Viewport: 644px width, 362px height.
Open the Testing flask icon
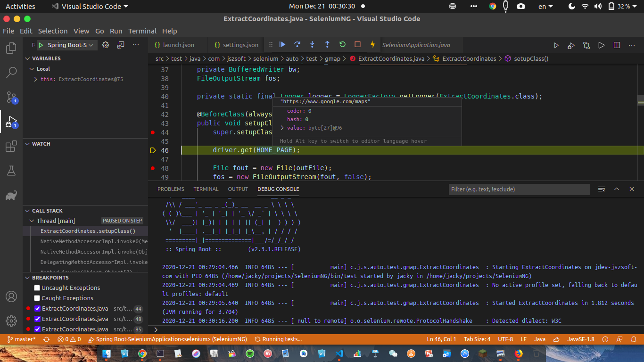[11, 171]
